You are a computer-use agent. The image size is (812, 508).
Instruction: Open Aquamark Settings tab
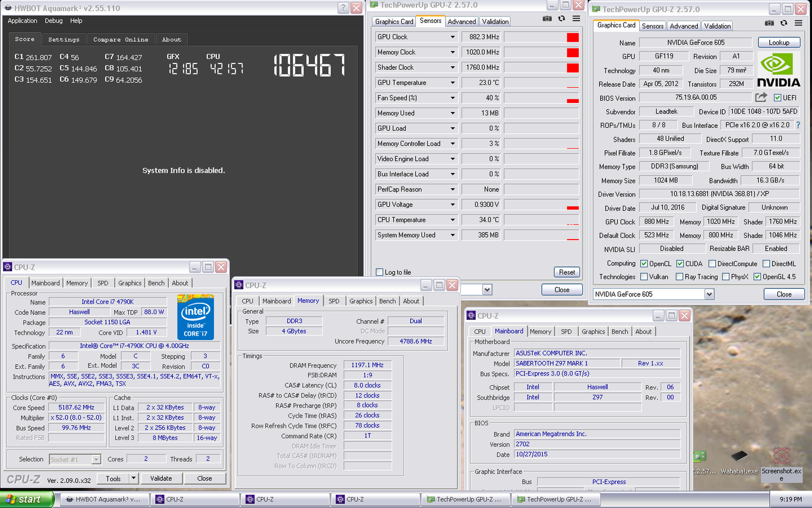pyautogui.click(x=64, y=40)
